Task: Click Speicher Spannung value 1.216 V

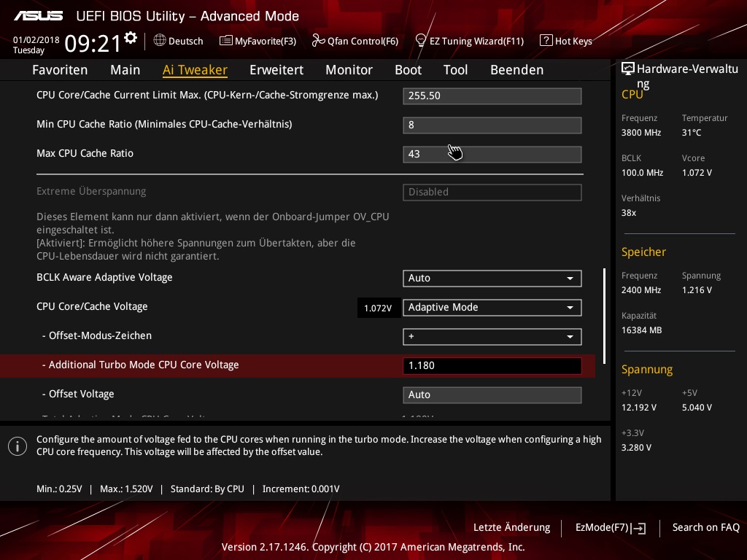Action: click(x=697, y=290)
